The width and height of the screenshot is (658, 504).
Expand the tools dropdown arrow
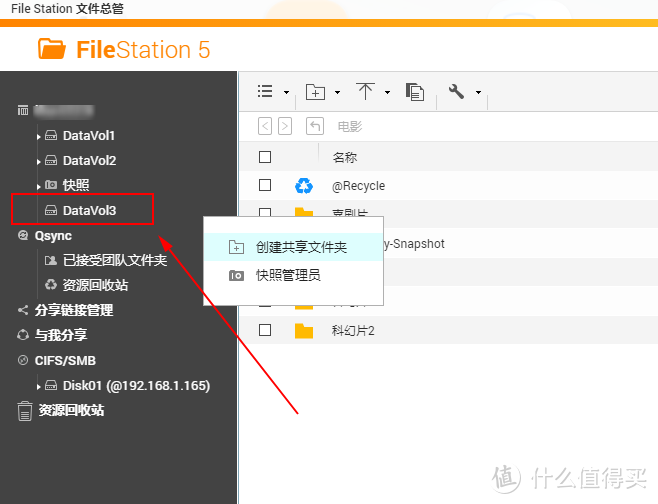(478, 92)
